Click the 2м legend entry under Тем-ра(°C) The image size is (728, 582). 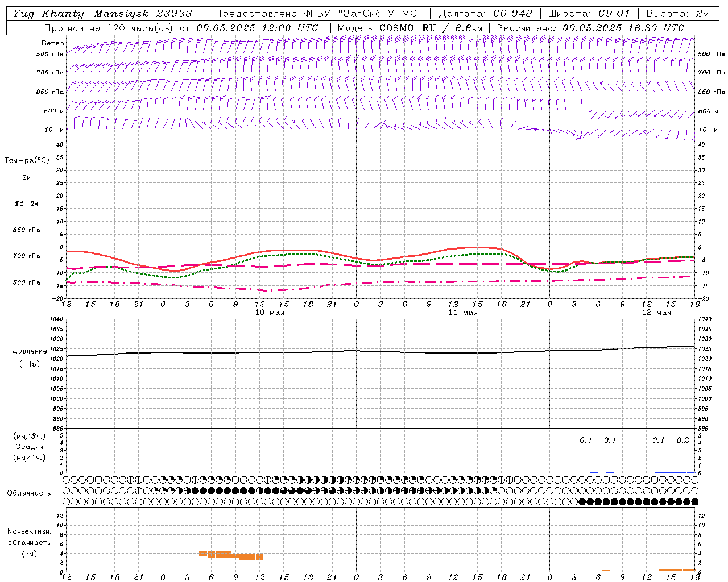(x=27, y=177)
